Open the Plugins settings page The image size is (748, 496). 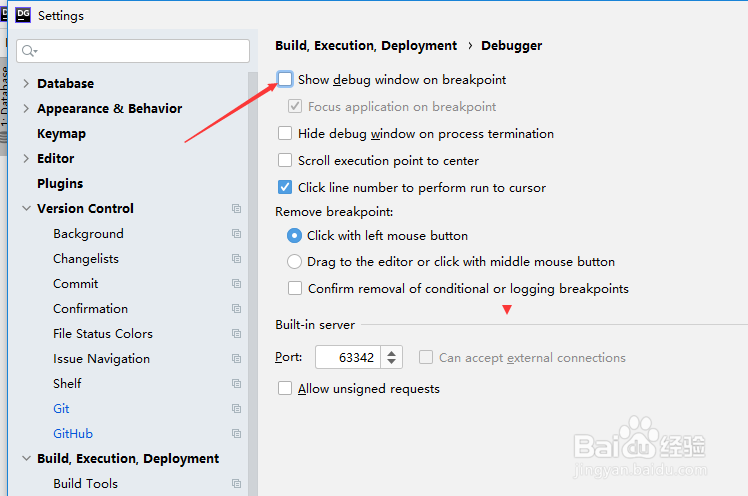60,184
